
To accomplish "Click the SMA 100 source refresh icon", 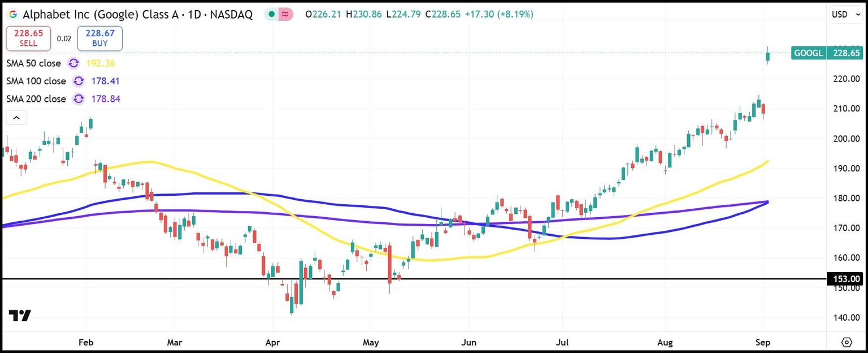I will [78, 81].
